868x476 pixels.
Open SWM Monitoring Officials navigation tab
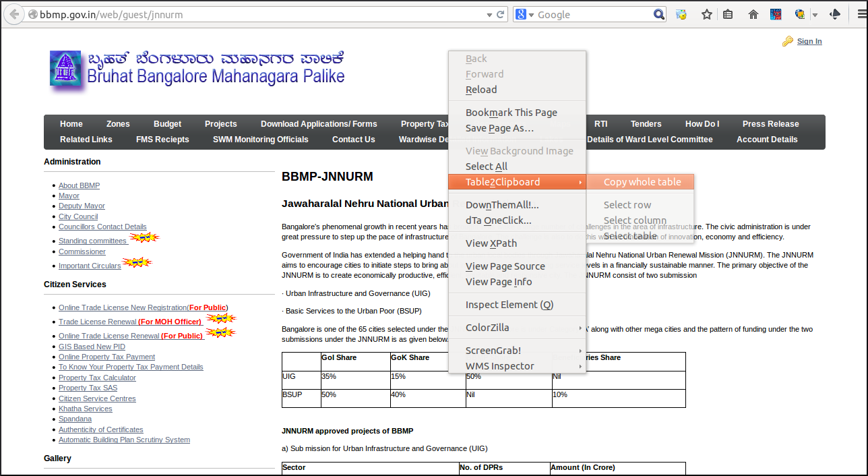(x=261, y=140)
